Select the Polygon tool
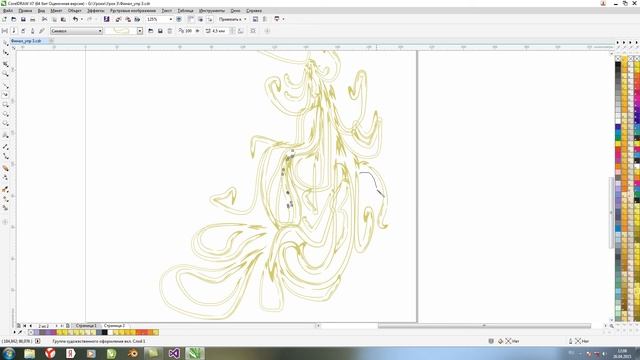This screenshot has width=640, height=360. click(x=5, y=123)
